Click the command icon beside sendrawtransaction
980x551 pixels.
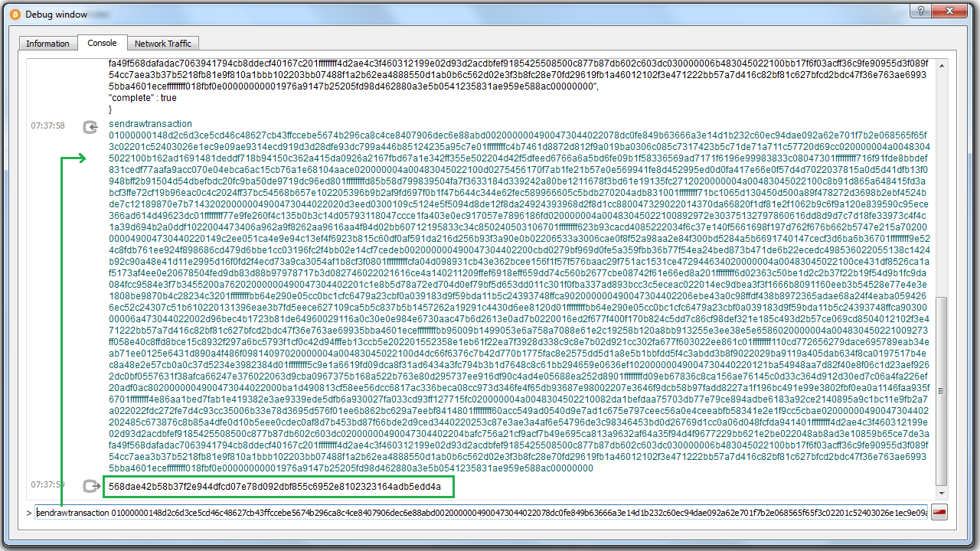click(x=92, y=128)
